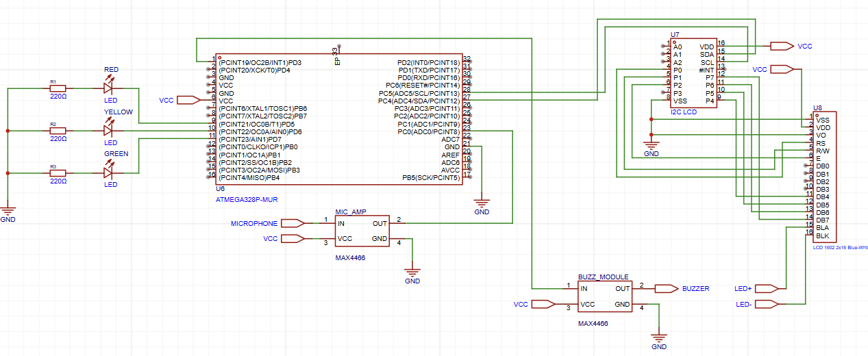
Task: Click the GND symbol under the ATmega328P
Action: pyautogui.click(x=482, y=202)
